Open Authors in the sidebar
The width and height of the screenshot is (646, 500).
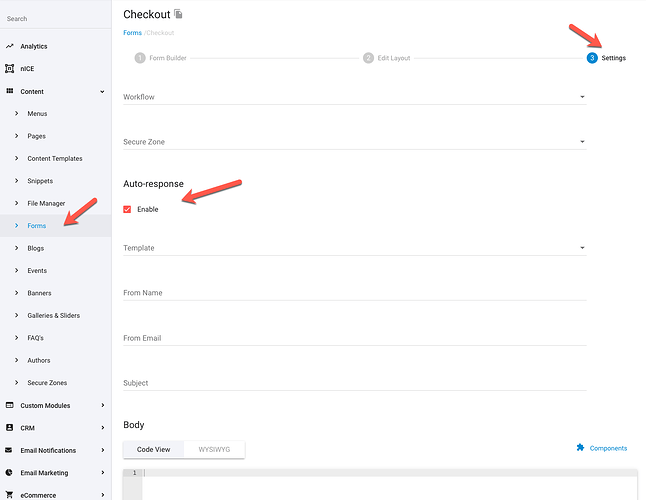tap(39, 360)
